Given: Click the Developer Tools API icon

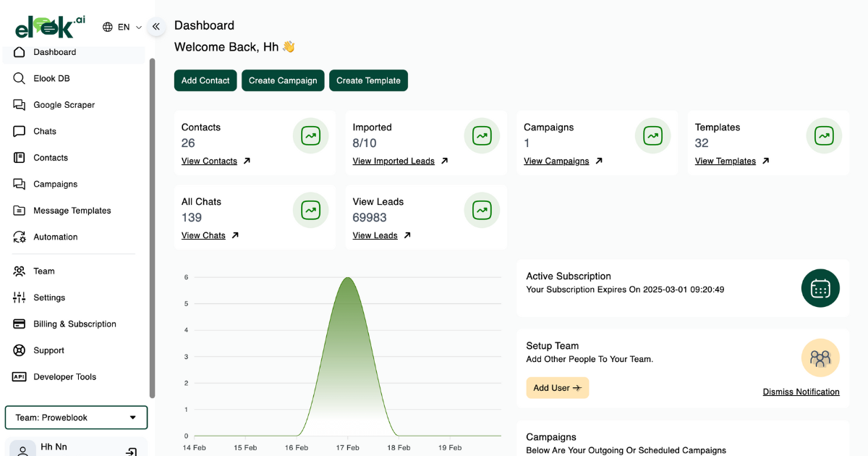Looking at the screenshot, I should (20, 377).
